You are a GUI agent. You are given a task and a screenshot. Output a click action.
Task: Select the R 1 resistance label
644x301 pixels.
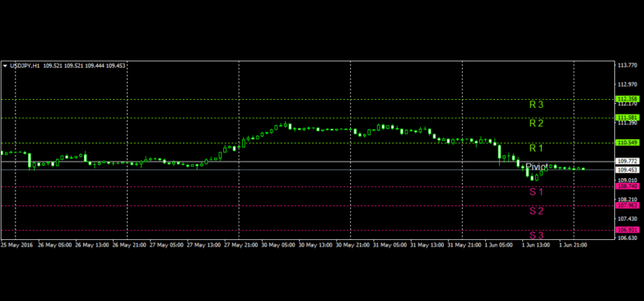click(x=536, y=148)
